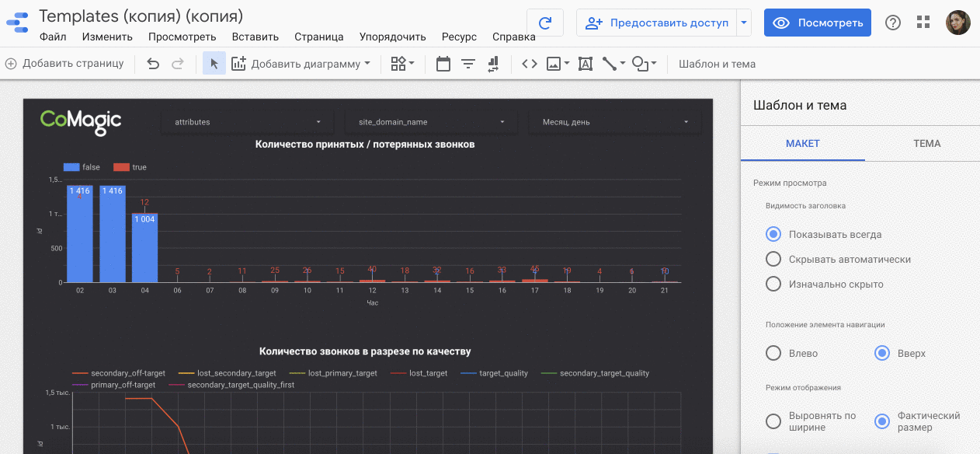Viewport: 980px width, 454px height.
Task: Open the shape tool dropdown arrow
Action: pyautogui.click(x=655, y=64)
